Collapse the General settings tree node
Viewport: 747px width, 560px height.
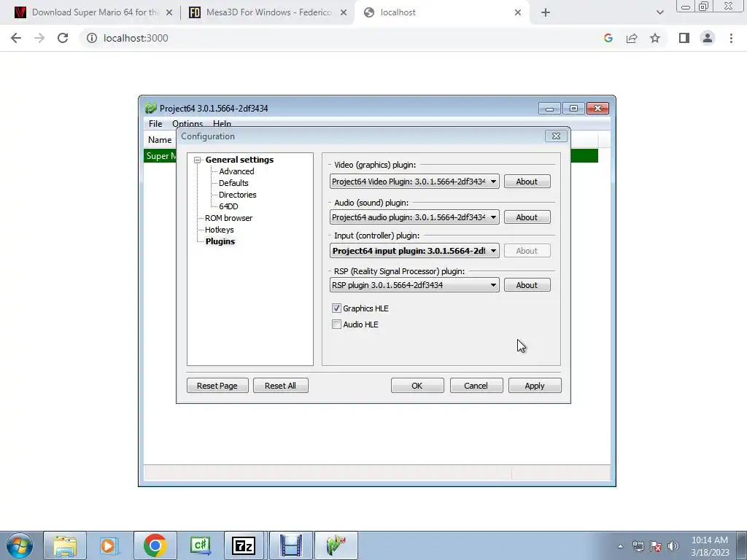click(197, 160)
